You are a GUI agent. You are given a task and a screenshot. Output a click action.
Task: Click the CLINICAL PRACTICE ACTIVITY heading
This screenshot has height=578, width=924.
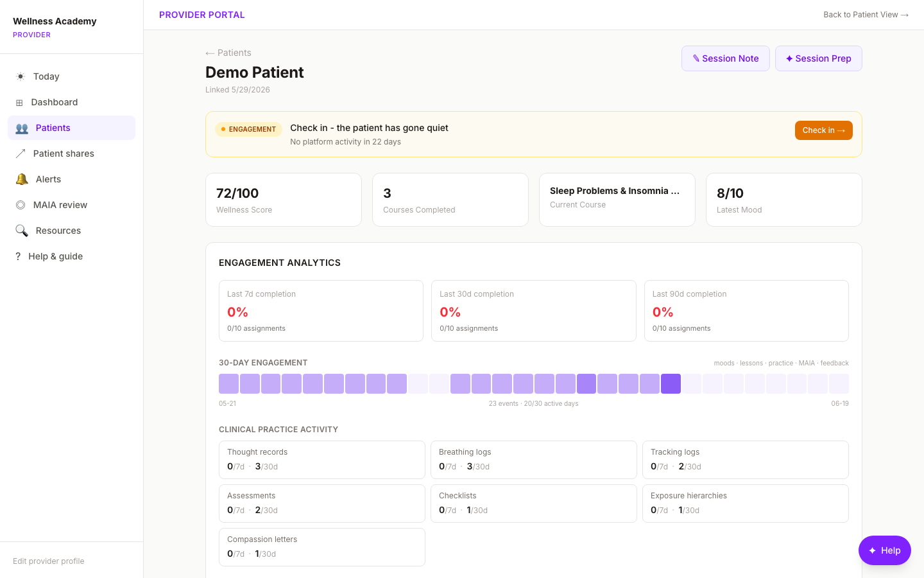coord(278,430)
